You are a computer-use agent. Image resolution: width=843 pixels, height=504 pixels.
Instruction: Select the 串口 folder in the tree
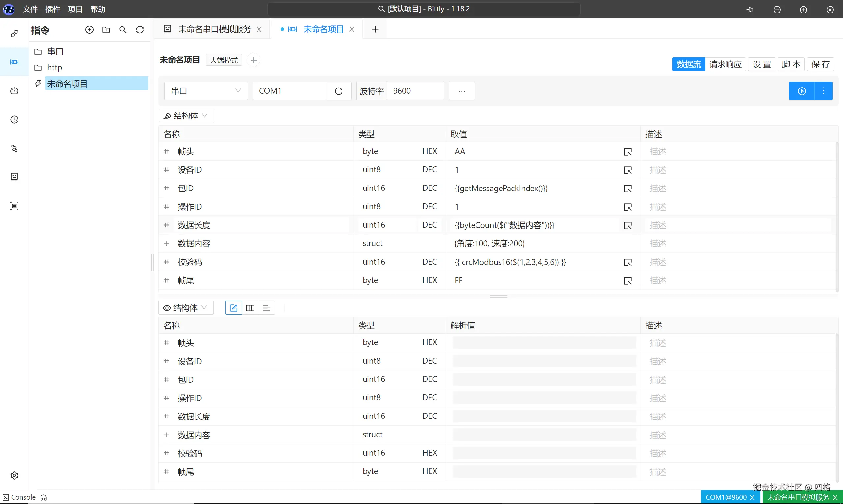point(55,52)
